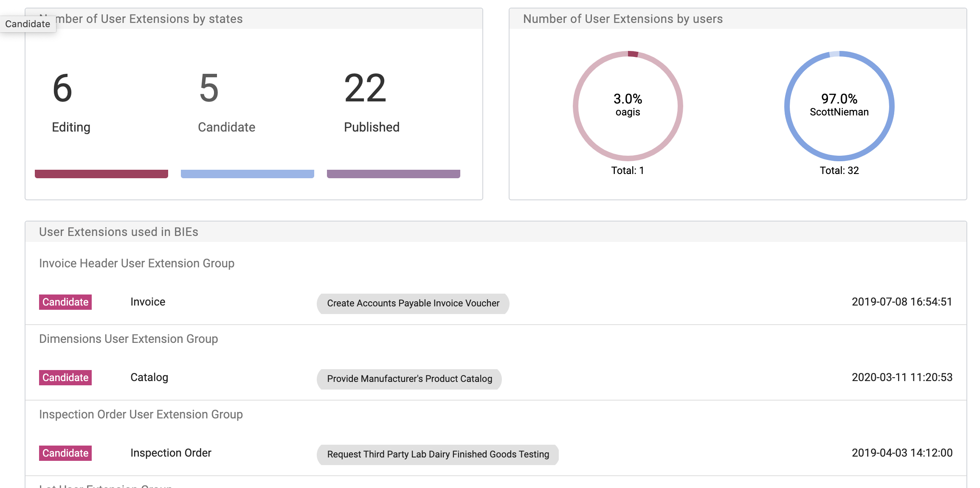The height and width of the screenshot is (488, 980).
Task: Click the dark red Editing bar
Action: coord(101,174)
